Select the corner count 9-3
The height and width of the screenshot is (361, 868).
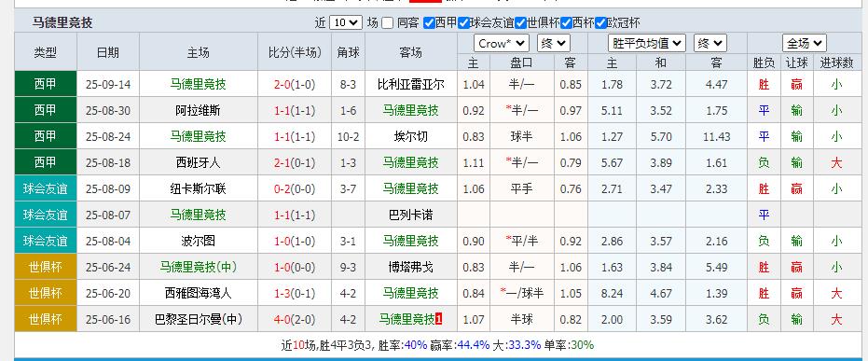(x=348, y=268)
